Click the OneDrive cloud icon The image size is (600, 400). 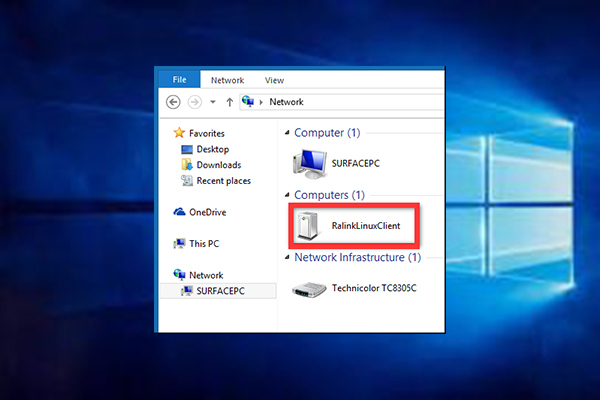pos(179,212)
